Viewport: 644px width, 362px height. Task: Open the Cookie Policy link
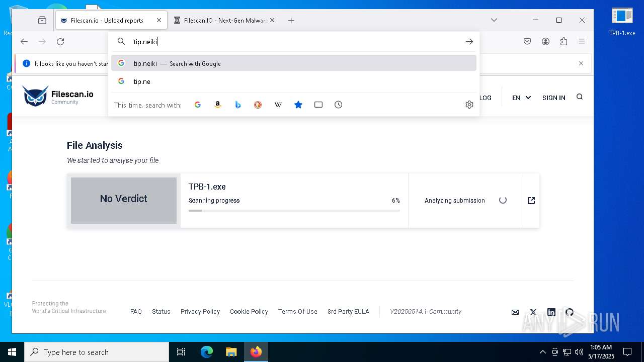point(249,311)
